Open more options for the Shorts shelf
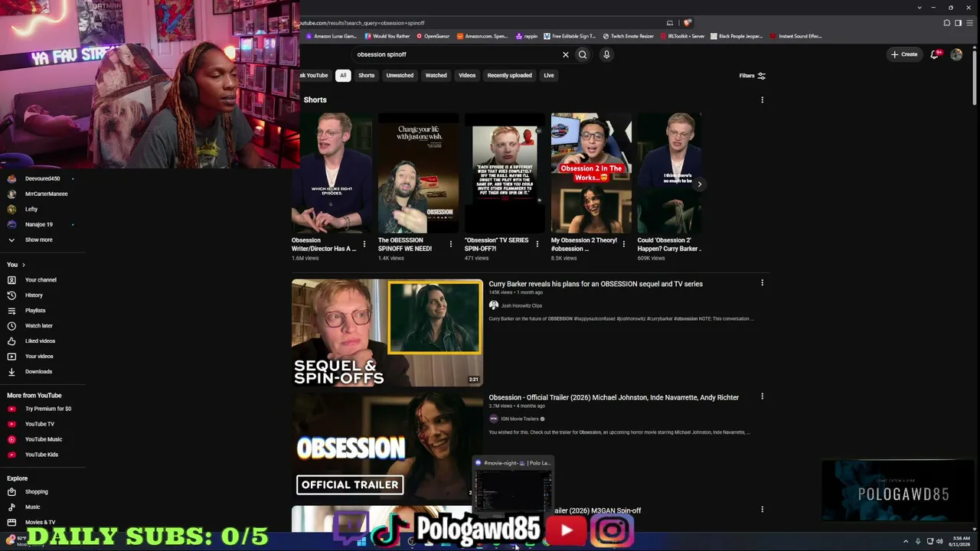The height and width of the screenshot is (551, 980). pyautogui.click(x=762, y=100)
